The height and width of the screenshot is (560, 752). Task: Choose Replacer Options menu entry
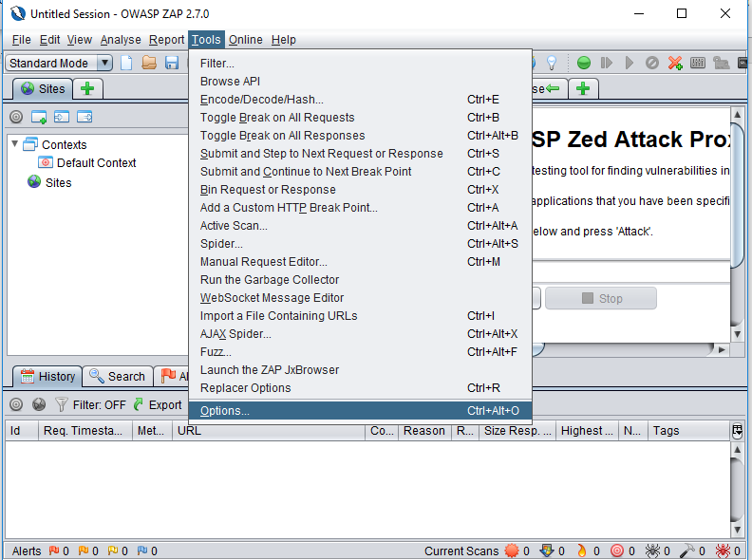360,388
